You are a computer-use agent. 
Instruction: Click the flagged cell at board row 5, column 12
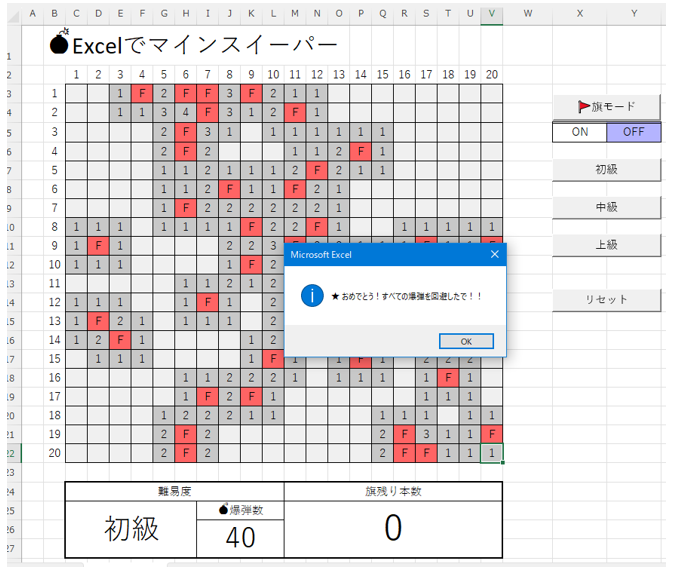pos(317,170)
